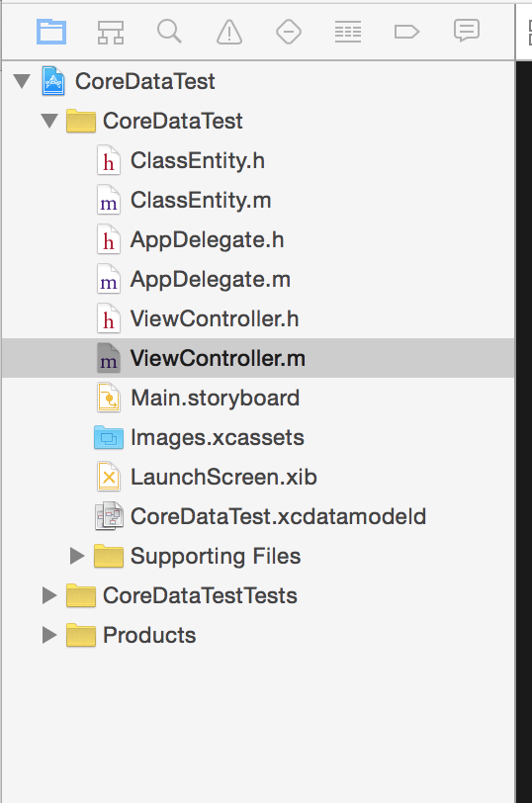Open the Project navigator folder icon
Image resolution: width=532 pixels, height=803 pixels.
51,32
